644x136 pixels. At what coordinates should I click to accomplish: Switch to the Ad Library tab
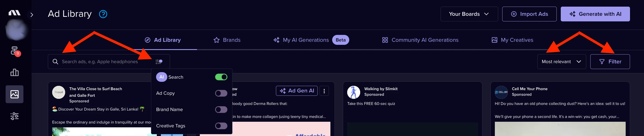163,40
